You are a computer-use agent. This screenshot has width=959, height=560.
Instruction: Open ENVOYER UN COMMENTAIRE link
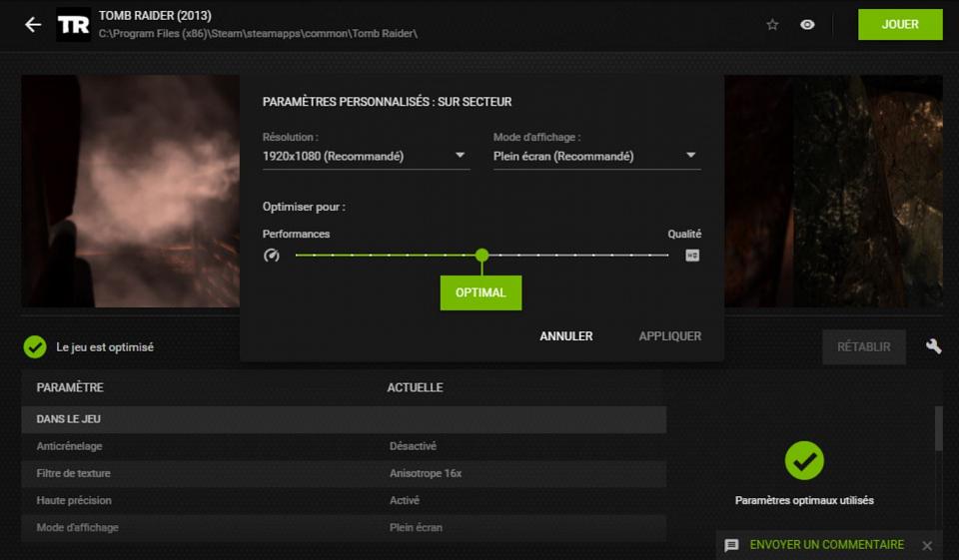click(x=826, y=545)
